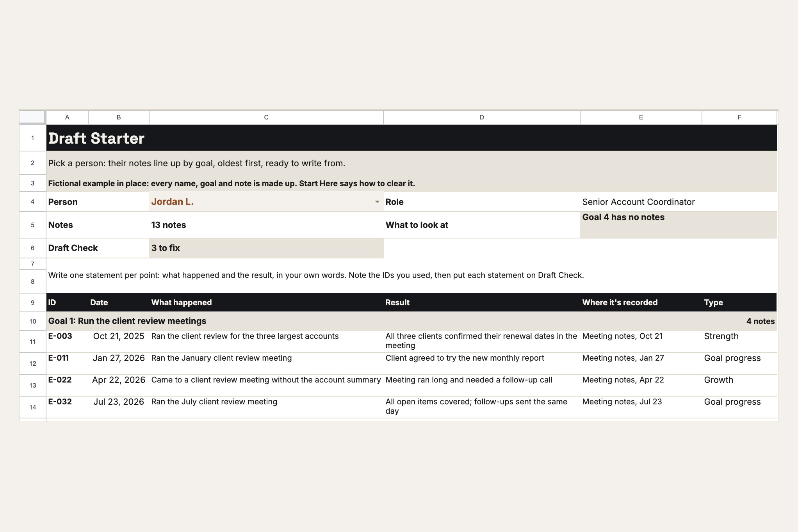
Task: Click the '4 notes' count in Goal 1 row
Action: tap(760, 321)
